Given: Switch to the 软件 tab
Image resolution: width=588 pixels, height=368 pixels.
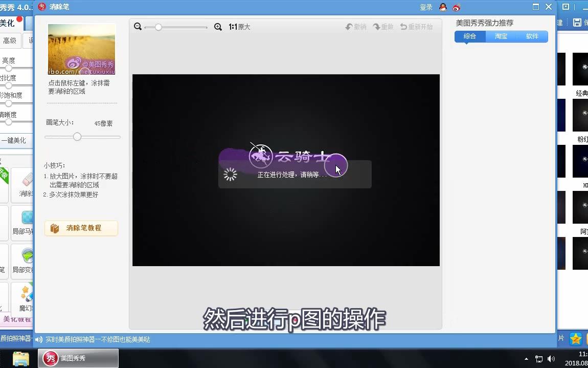Looking at the screenshot, I should (532, 36).
